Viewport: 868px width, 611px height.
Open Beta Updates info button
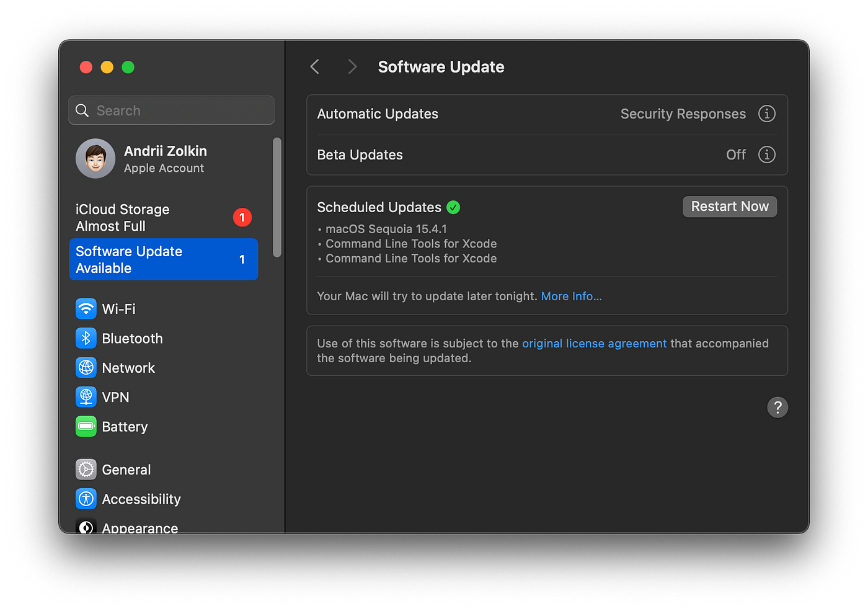[767, 154]
